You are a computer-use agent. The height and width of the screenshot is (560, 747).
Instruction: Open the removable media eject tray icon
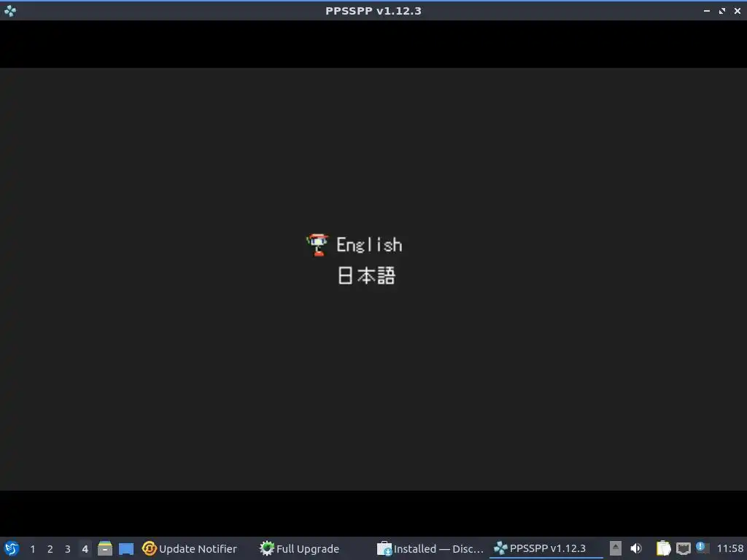point(616,548)
